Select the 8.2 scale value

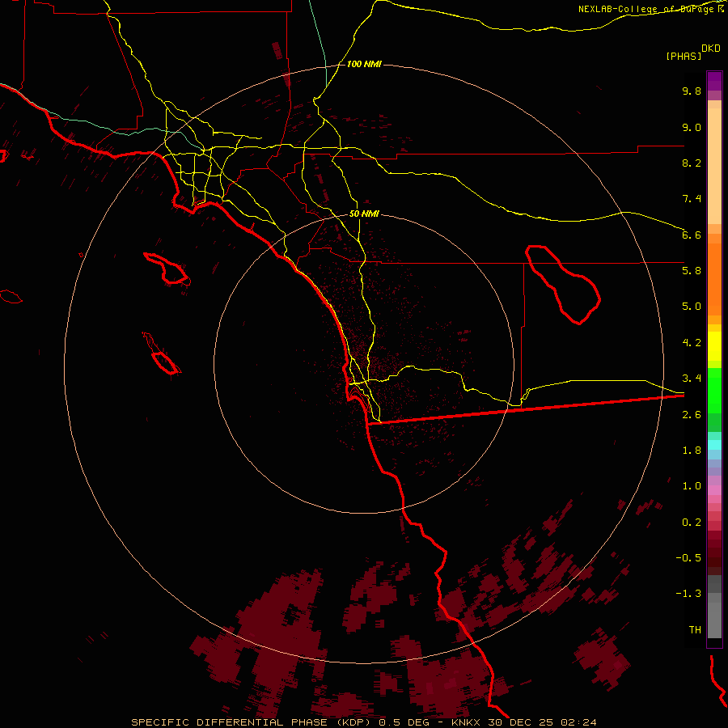coord(692,163)
